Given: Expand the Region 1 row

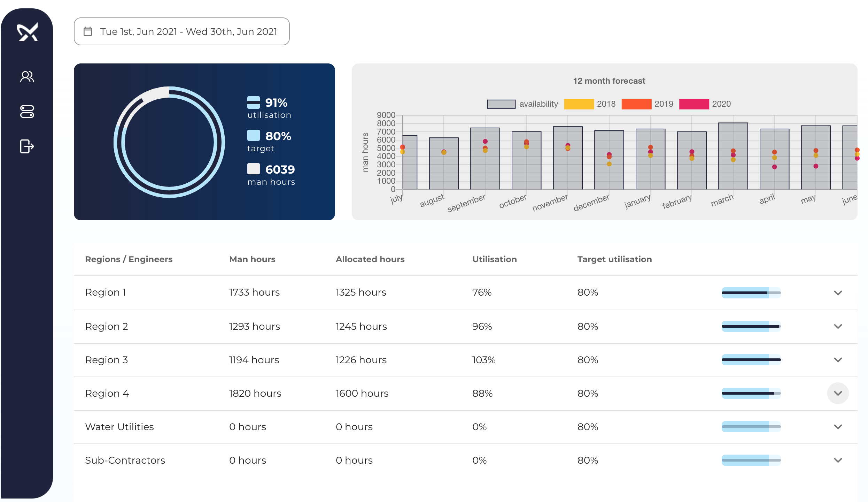Looking at the screenshot, I should pos(838,293).
